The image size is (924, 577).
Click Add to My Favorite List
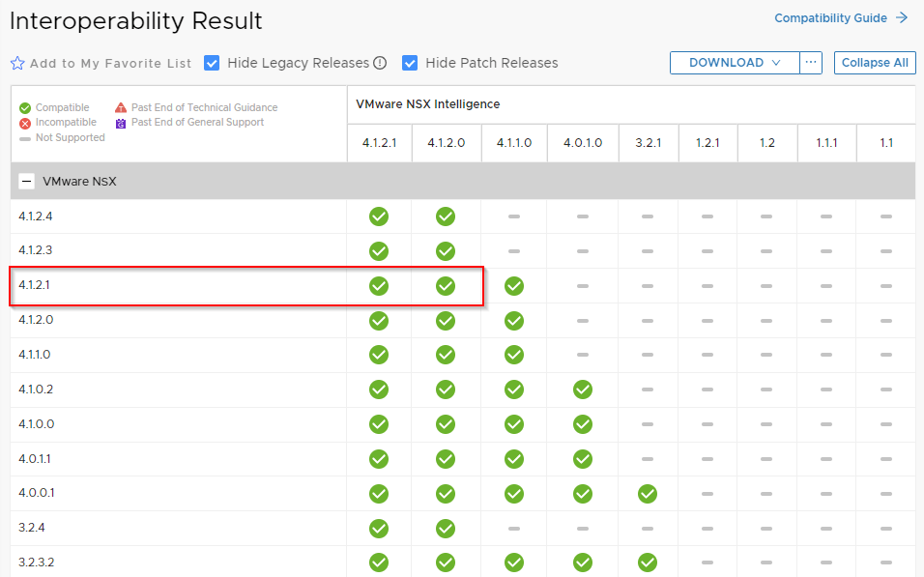click(x=111, y=63)
